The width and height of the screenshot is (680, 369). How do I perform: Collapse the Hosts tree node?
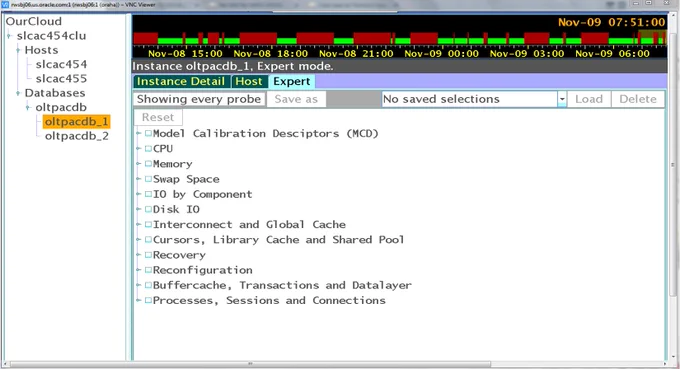tap(18, 50)
